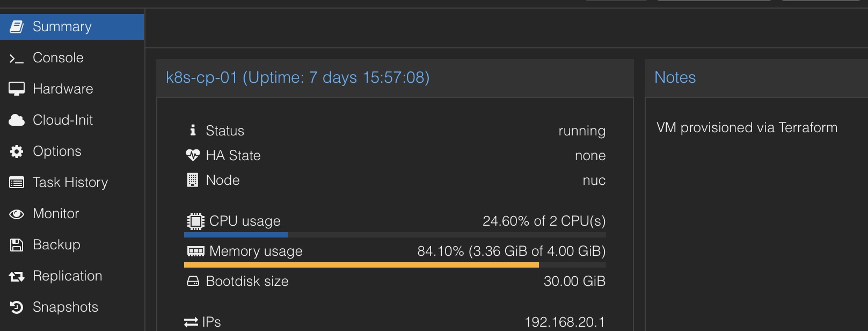Click the Summary book icon

point(17,27)
